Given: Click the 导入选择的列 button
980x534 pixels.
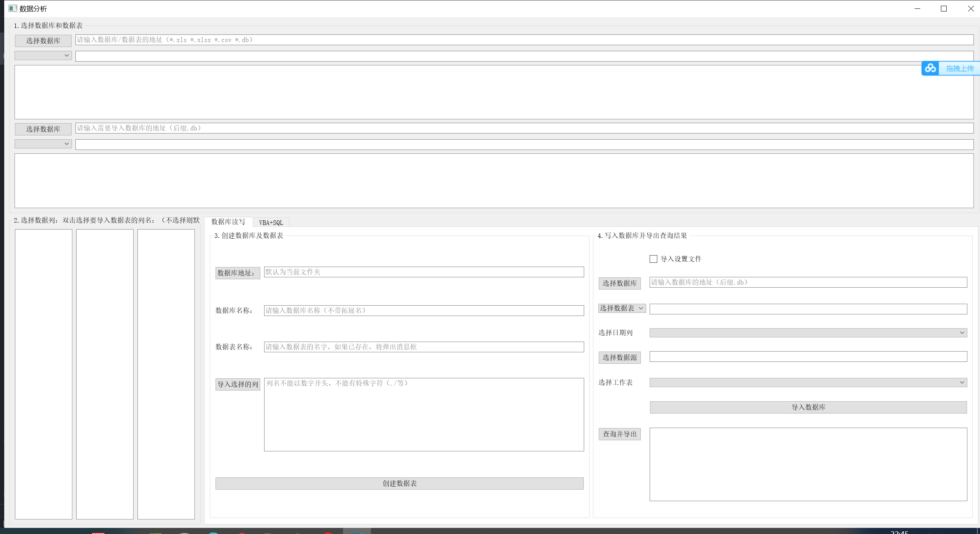Looking at the screenshot, I should [238, 384].
